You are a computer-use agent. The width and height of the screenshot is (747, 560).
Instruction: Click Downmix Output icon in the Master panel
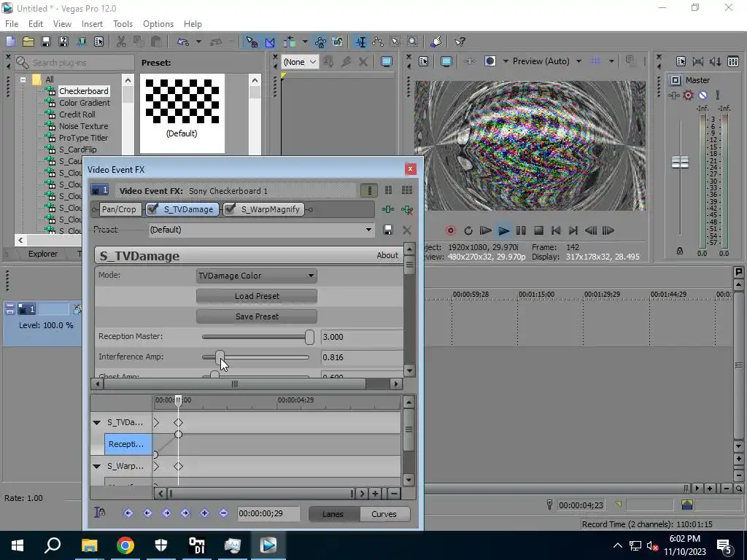pos(698,61)
